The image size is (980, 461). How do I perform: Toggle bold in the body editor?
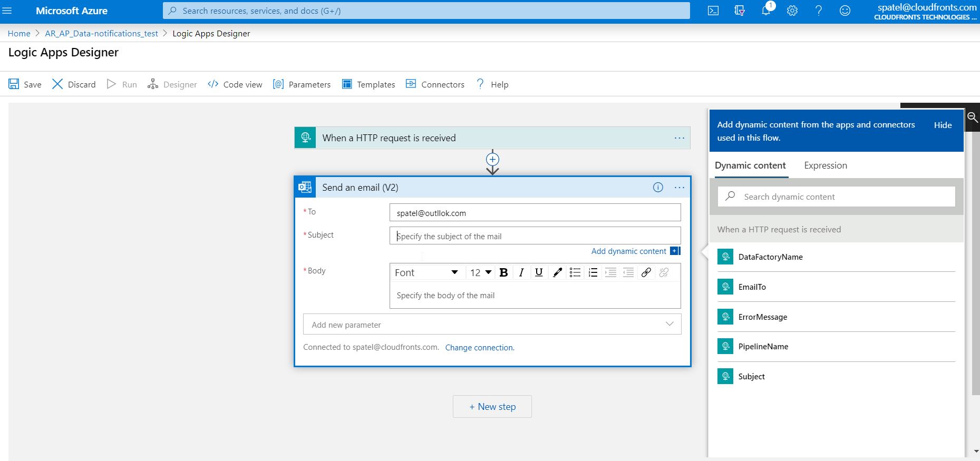pos(503,272)
